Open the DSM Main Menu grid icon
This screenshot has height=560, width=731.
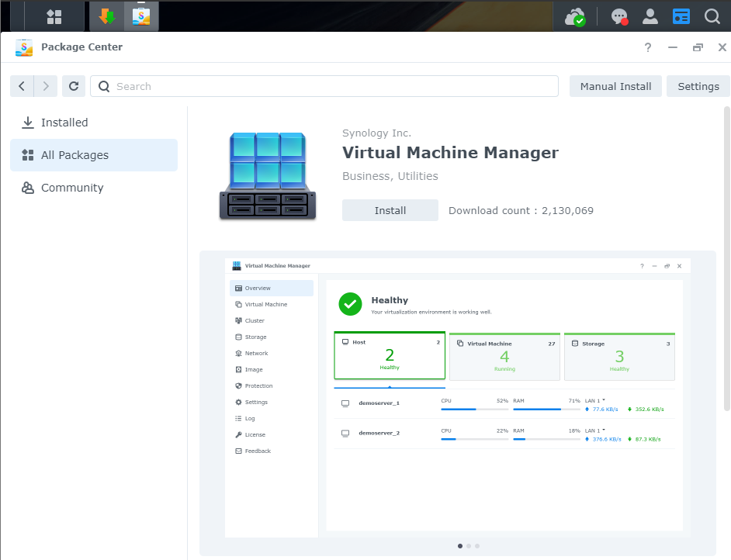coord(54,17)
